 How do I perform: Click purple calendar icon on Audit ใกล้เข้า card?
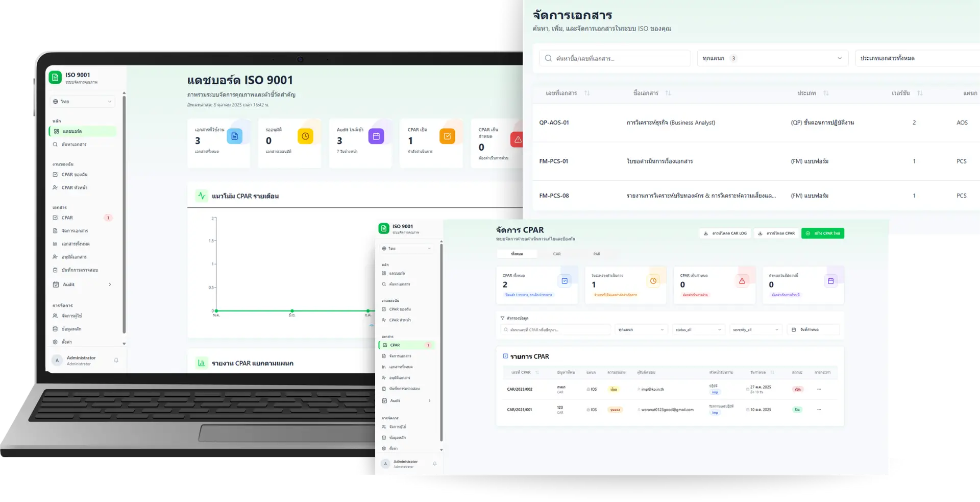pos(376,136)
